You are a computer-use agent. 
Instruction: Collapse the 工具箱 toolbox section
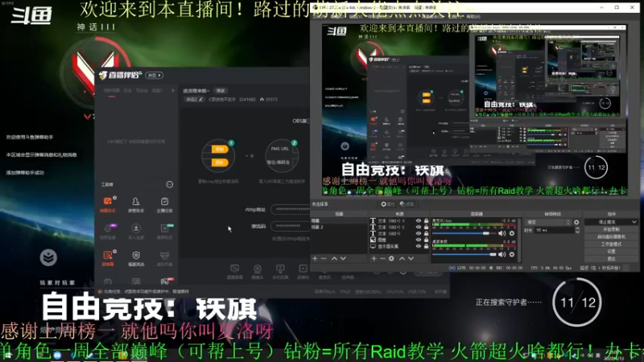[x=169, y=185]
